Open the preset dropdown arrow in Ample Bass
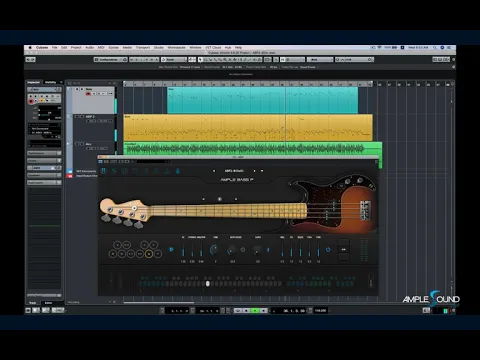 262,171
